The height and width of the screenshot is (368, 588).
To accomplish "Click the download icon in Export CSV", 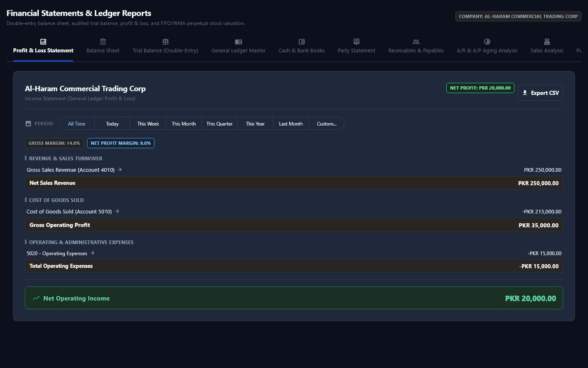I will pos(525,93).
